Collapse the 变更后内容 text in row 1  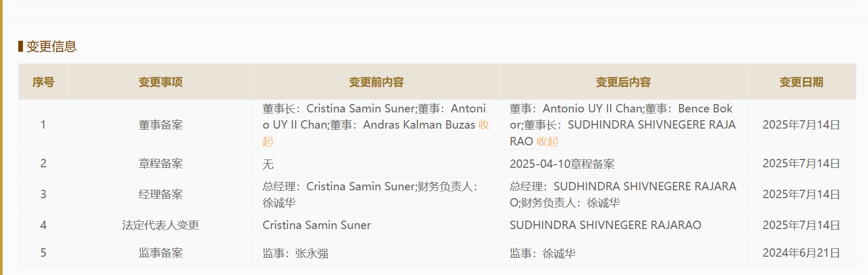click(x=548, y=141)
